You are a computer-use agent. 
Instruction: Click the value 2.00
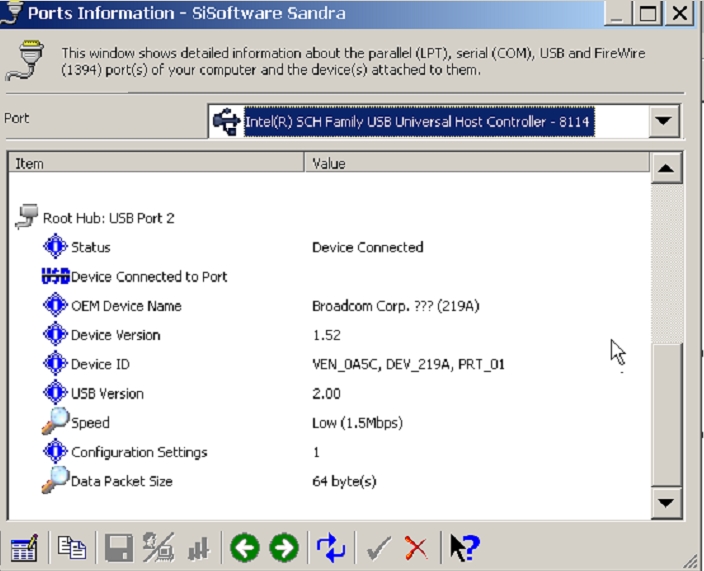click(326, 394)
